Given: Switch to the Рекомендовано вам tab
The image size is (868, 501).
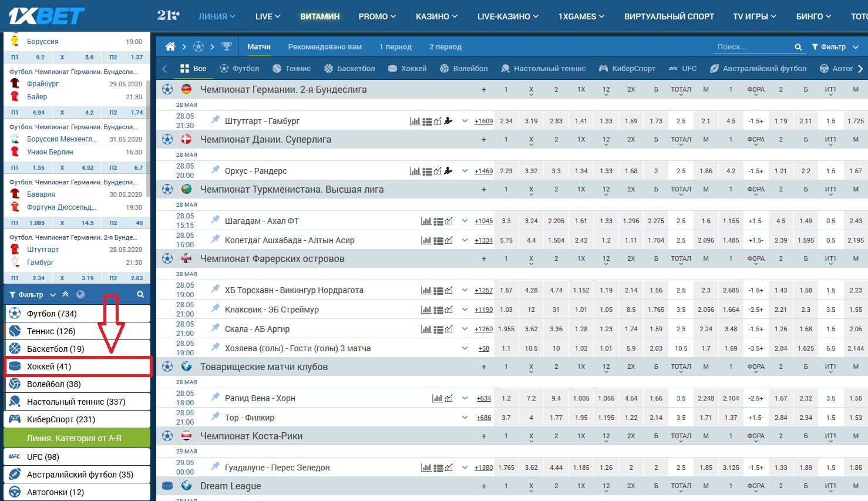Looking at the screenshot, I should pos(325,46).
